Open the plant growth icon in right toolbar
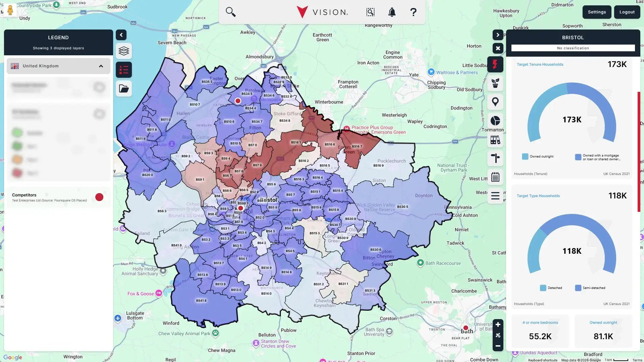Image resolution: width=644 pixels, height=362 pixels. pyautogui.click(x=496, y=83)
